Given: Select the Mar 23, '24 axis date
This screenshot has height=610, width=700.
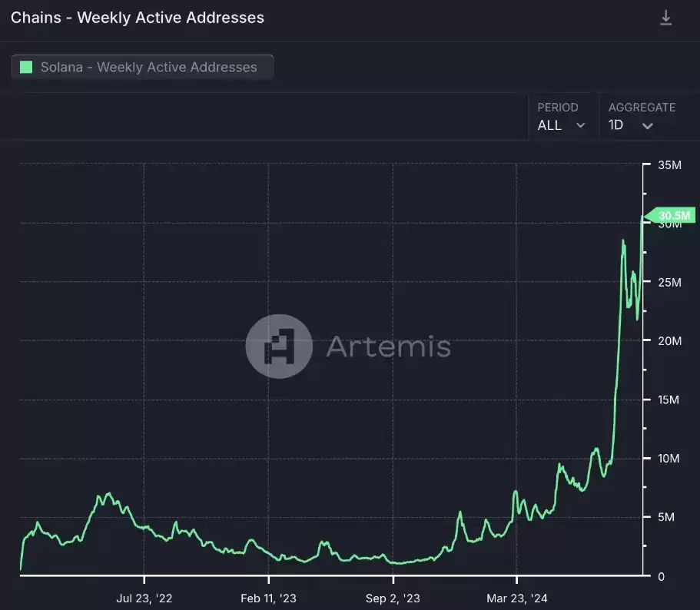Looking at the screenshot, I should click(517, 598).
